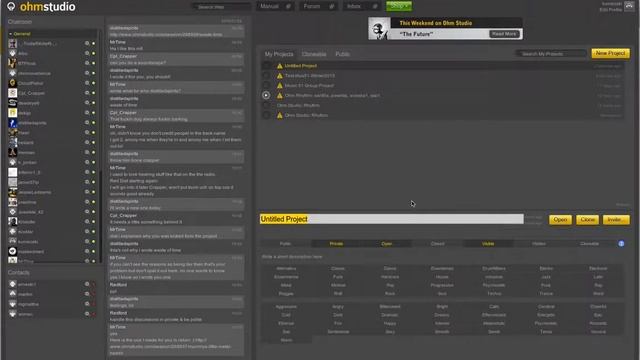Click Cpl_Crapper's avatar in the chatroom list
Viewport: 640px width, 360px height.
(13, 93)
